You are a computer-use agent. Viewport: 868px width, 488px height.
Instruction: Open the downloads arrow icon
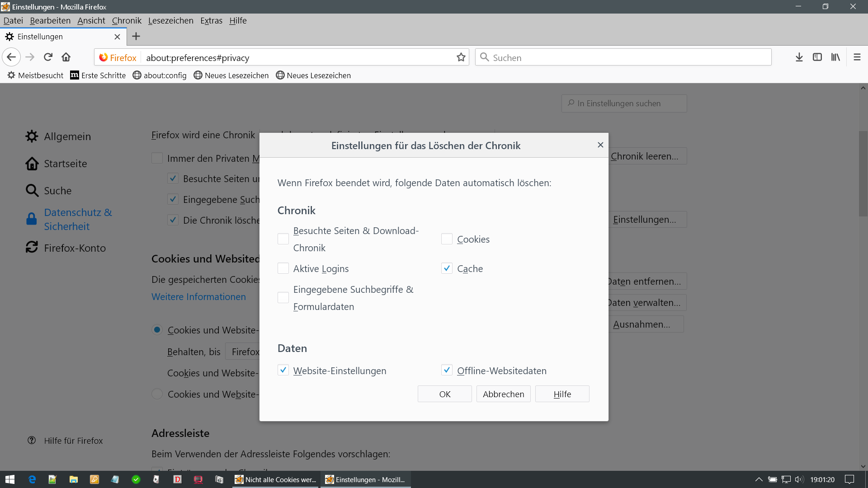[x=799, y=57]
